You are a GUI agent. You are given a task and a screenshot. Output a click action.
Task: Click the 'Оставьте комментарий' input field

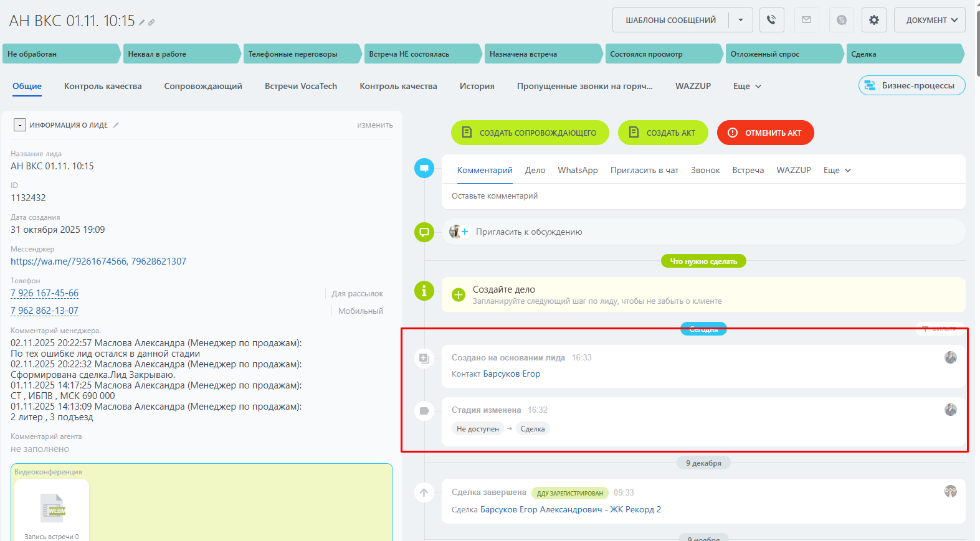point(703,196)
